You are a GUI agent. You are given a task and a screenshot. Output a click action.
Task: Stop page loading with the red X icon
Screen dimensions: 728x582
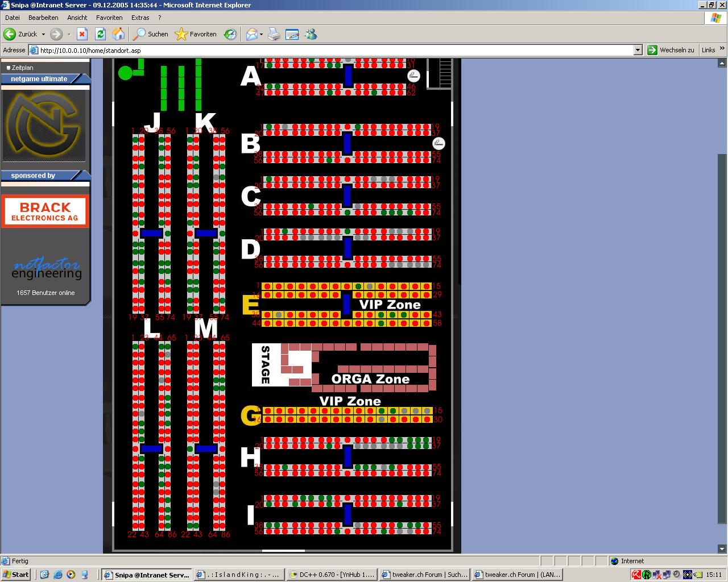click(x=82, y=34)
